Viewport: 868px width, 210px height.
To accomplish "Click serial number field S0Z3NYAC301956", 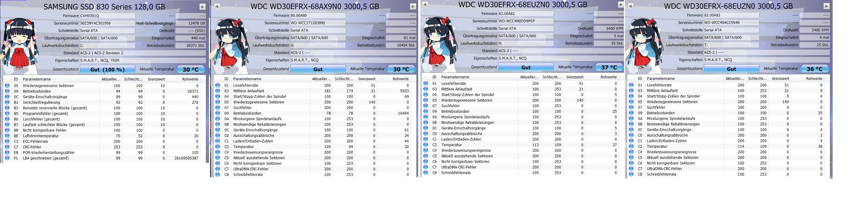I will 108,23.
